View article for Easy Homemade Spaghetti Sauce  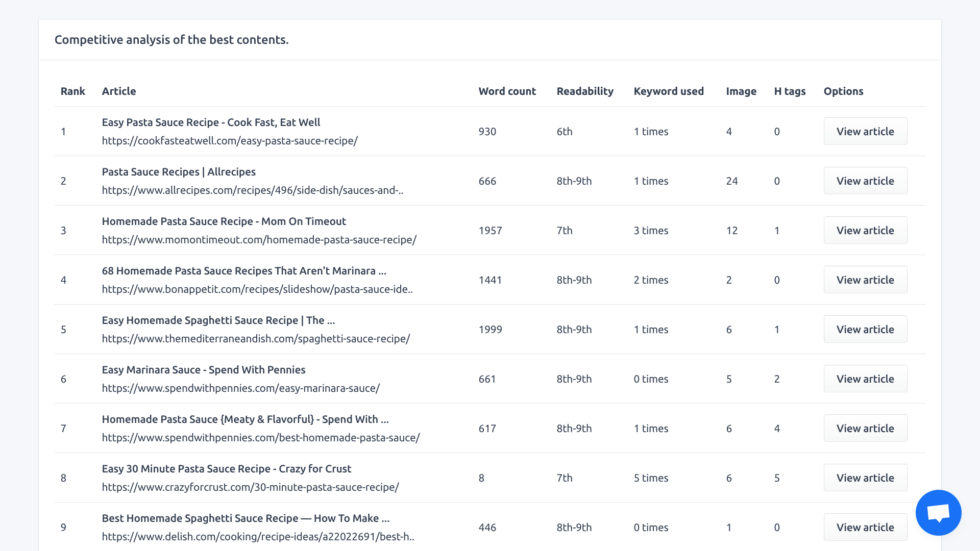(865, 329)
